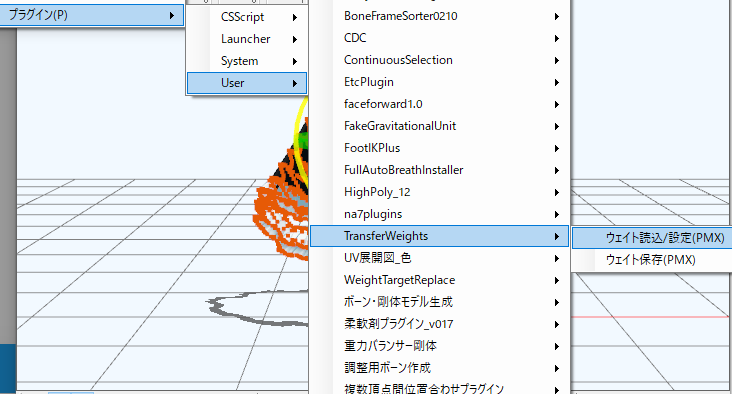Select the TransferWeights plugin entry
The height and width of the screenshot is (394, 732).
pyautogui.click(x=439, y=236)
